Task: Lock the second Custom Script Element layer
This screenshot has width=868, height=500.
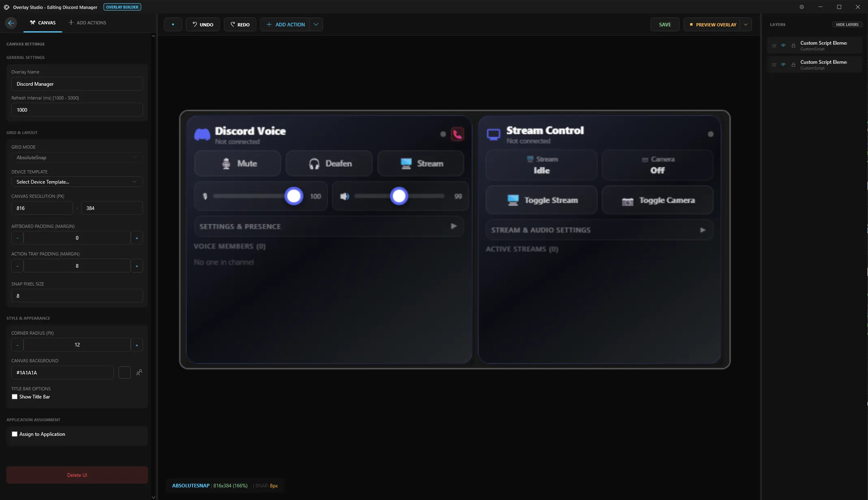Action: (x=793, y=65)
